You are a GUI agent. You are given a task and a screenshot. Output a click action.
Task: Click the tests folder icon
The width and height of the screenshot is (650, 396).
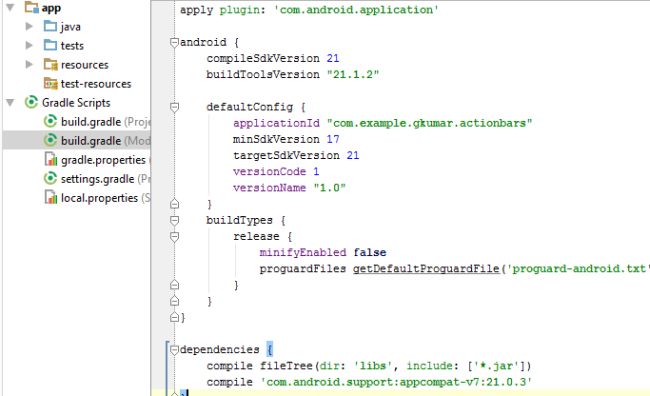(x=50, y=45)
